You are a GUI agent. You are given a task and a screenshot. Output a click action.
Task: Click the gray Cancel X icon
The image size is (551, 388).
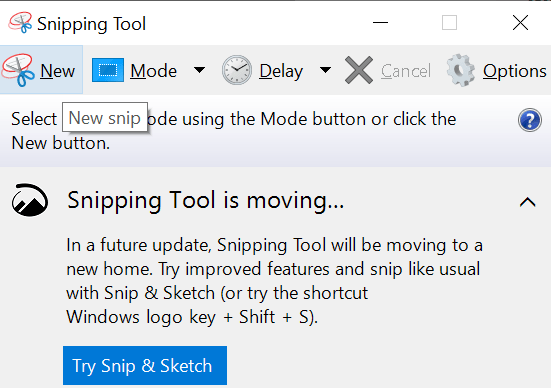pos(359,70)
